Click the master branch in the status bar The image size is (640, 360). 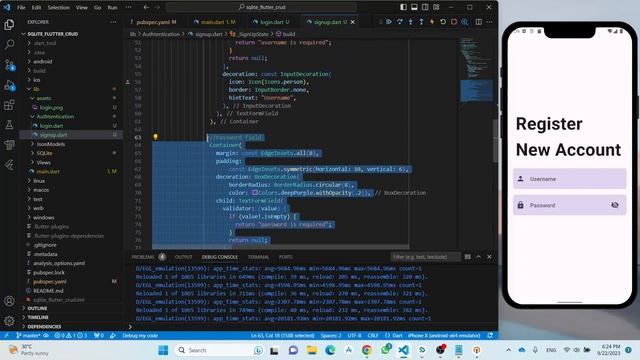28,336
